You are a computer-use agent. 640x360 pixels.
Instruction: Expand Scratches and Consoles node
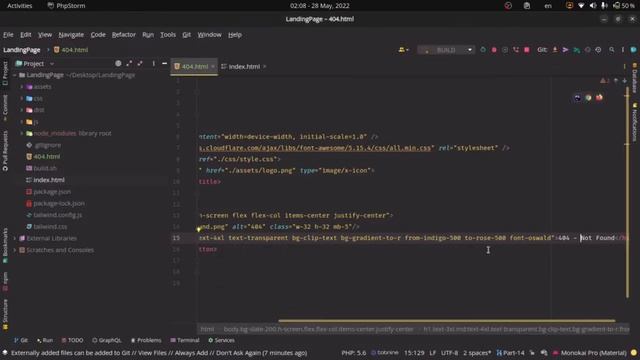click(15, 250)
